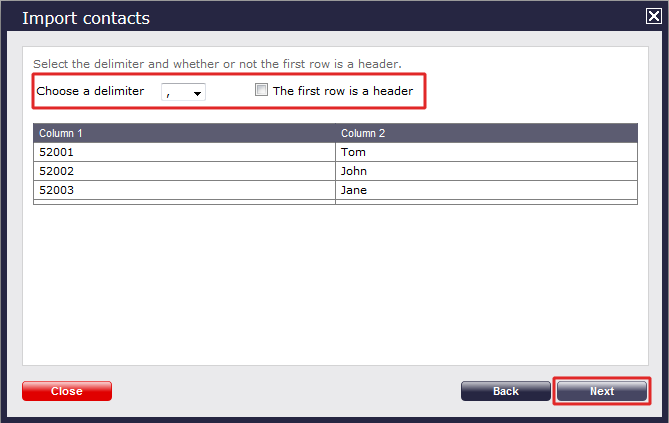
Task: Open the delimiter dropdown
Action: (x=183, y=92)
